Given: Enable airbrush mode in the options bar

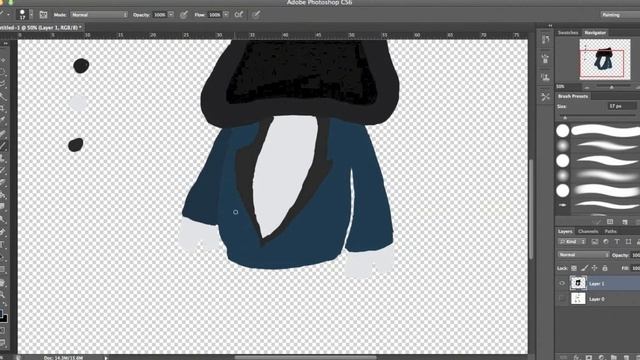Looking at the screenshot, I should coord(239,15).
